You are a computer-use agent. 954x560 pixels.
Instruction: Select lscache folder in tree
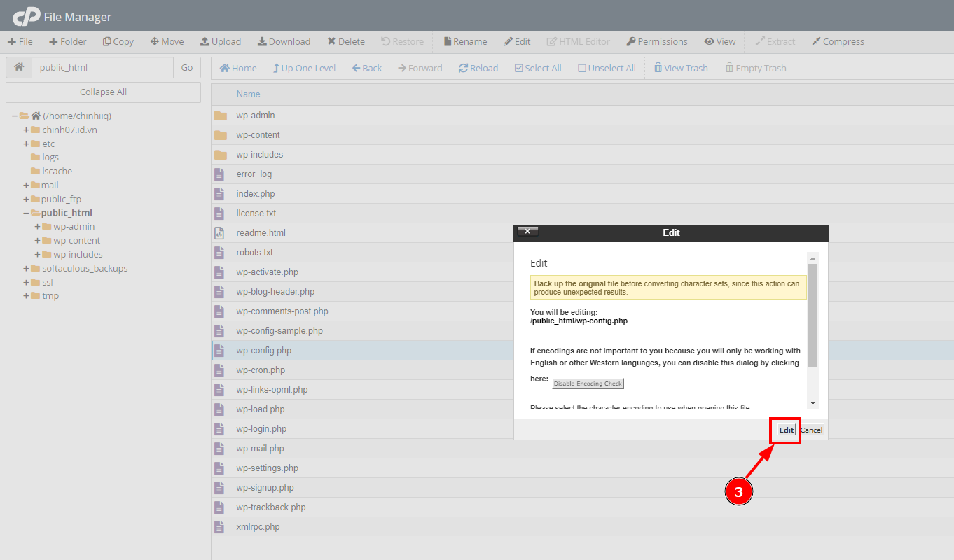[57, 171]
